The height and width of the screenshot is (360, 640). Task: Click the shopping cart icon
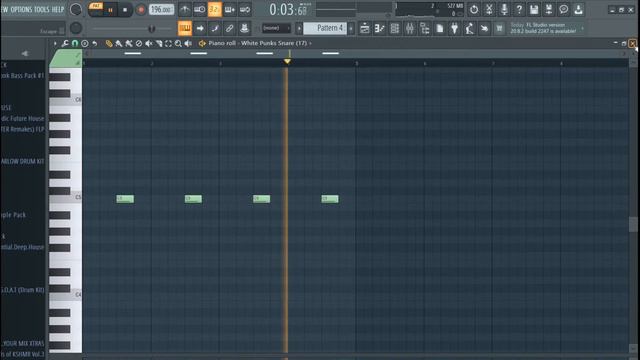pyautogui.click(x=499, y=28)
